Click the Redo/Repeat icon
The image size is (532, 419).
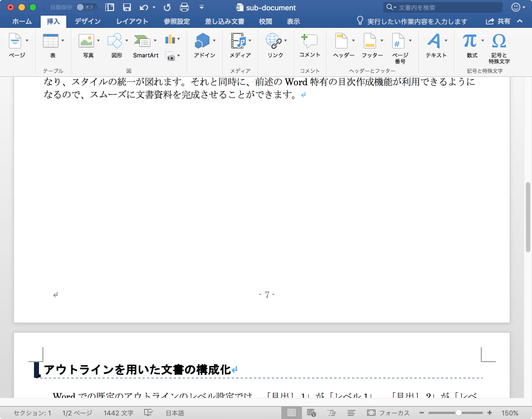click(x=167, y=7)
